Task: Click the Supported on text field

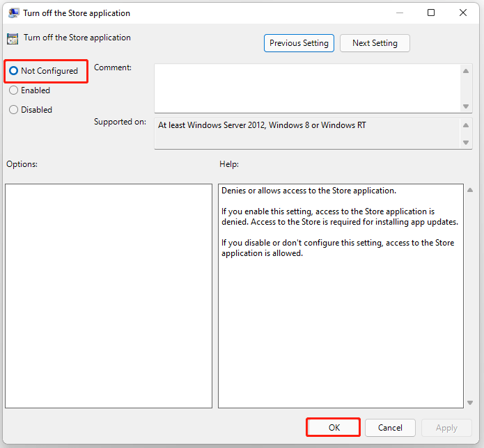Action: click(307, 134)
